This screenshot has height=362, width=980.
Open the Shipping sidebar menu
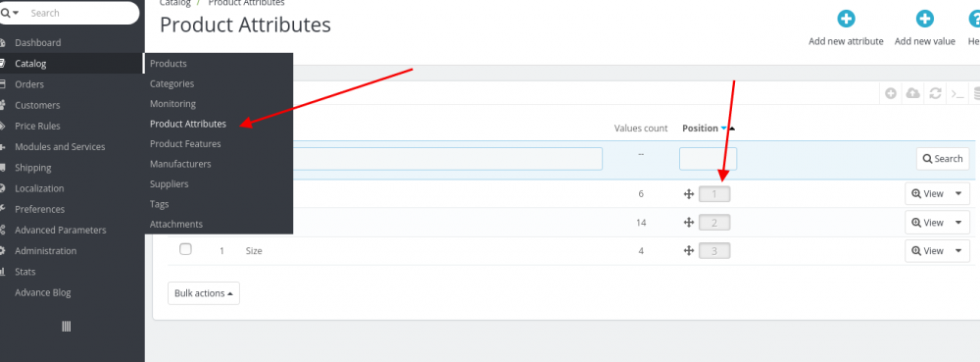(33, 168)
